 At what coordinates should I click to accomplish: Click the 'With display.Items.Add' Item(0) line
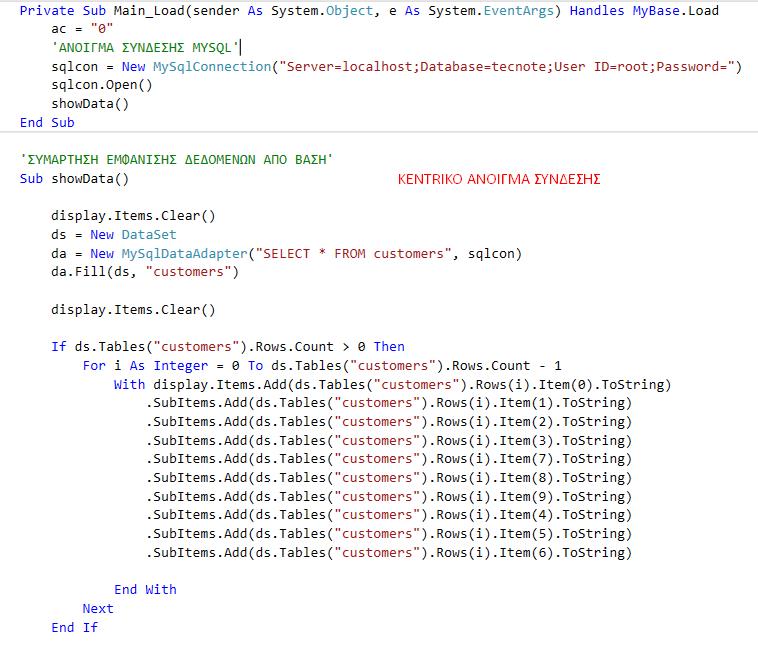tap(393, 384)
